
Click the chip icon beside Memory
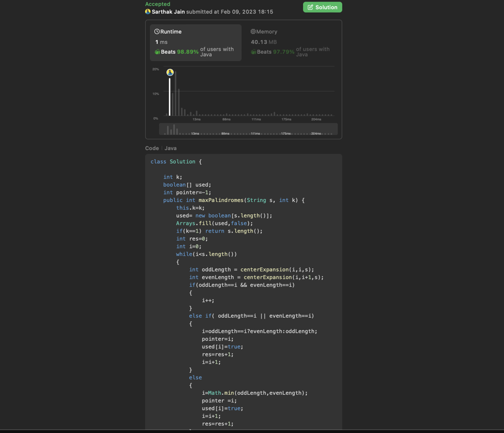253,32
